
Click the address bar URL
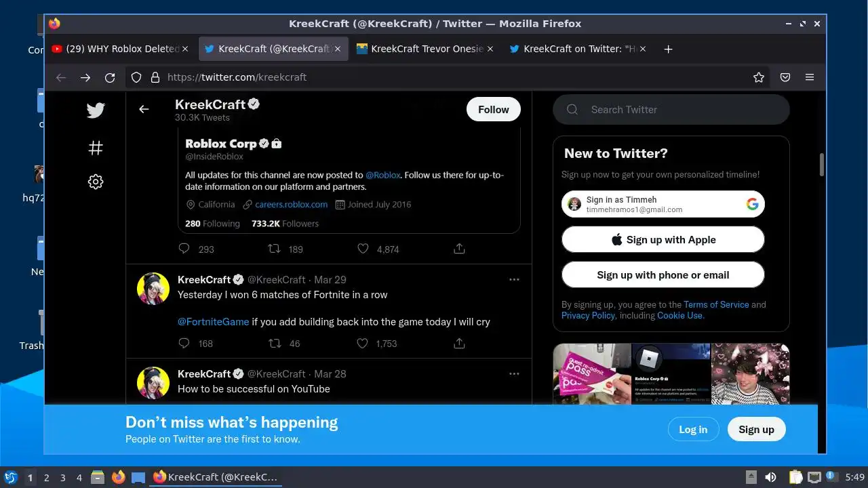point(237,77)
